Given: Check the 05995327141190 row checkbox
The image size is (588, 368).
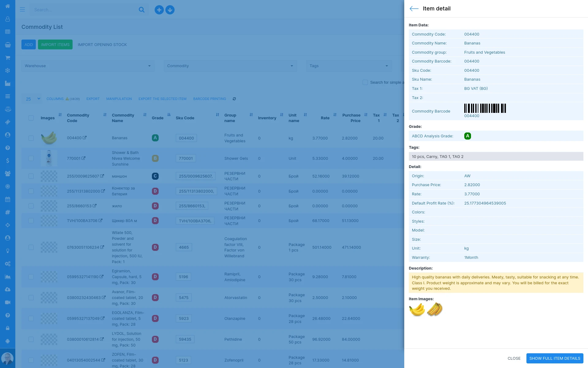Looking at the screenshot, I should (31, 277).
